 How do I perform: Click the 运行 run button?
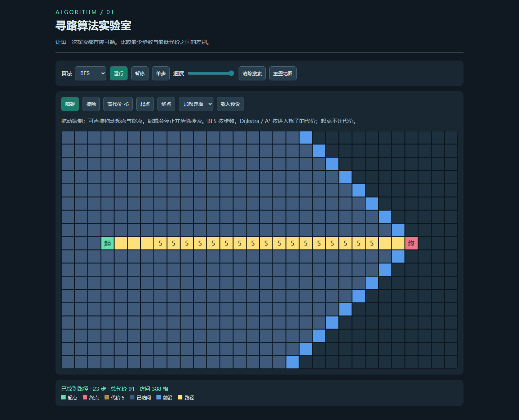click(119, 74)
